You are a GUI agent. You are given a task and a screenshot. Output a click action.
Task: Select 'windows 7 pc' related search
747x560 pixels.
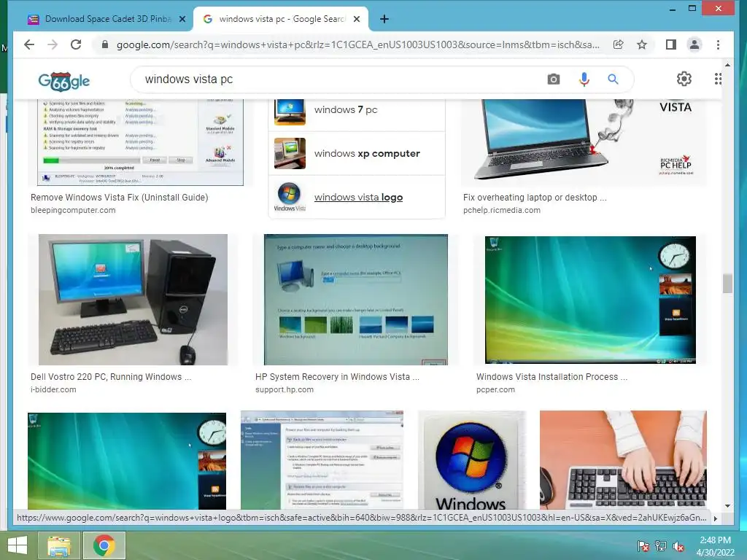(x=357, y=110)
